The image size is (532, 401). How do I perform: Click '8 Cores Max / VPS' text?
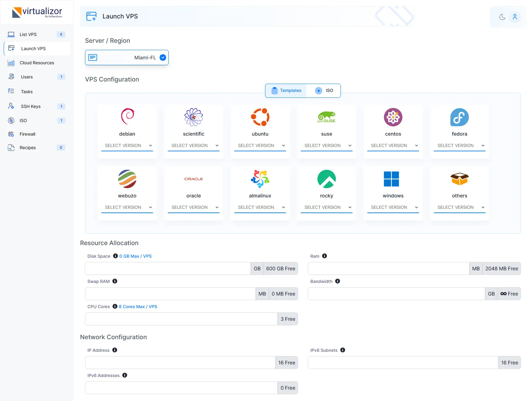coord(138,307)
